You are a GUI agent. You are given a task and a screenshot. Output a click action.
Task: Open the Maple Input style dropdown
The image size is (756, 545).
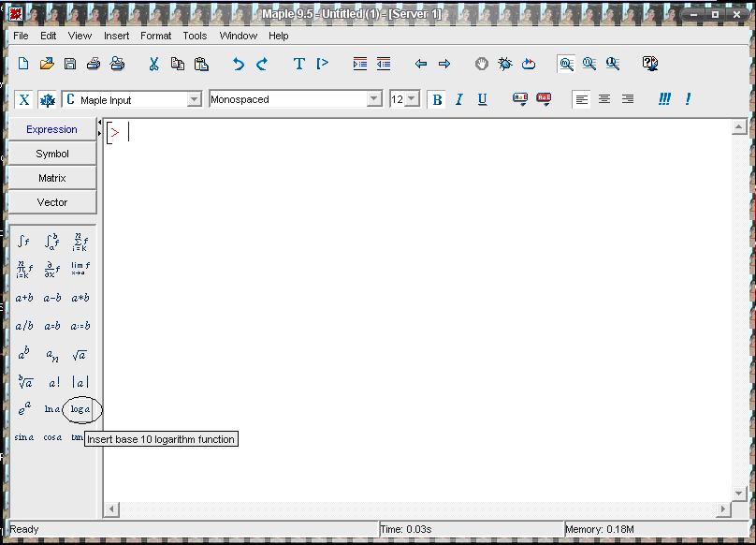pyautogui.click(x=195, y=99)
